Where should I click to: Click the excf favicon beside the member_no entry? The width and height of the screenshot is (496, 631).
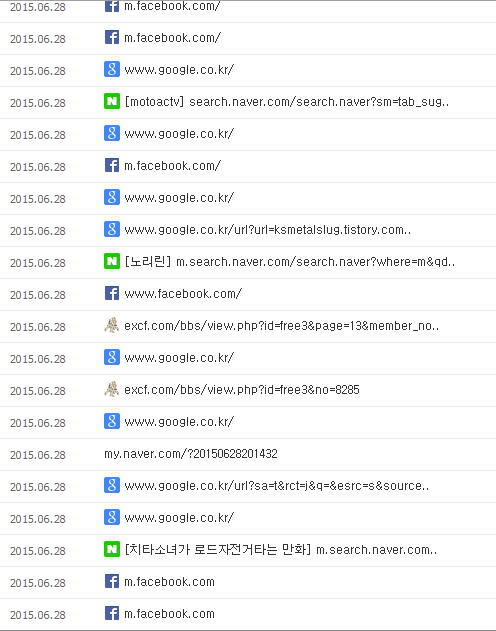click(x=111, y=325)
